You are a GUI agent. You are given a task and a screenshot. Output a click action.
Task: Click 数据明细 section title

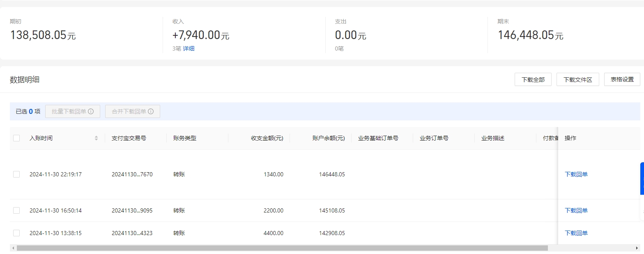25,80
